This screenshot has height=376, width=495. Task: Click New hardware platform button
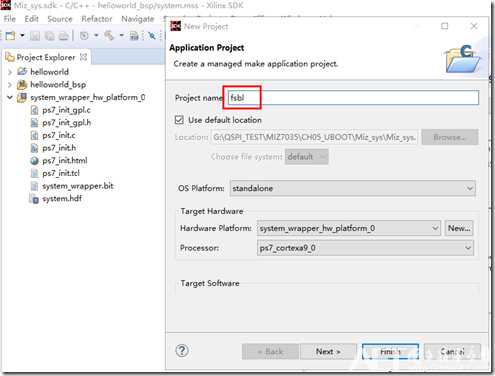(459, 228)
